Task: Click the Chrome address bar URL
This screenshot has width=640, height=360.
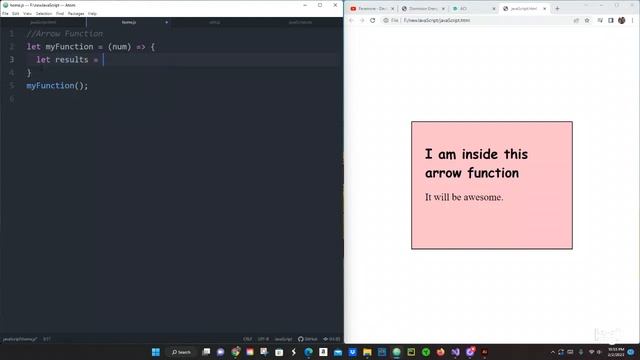Action: pos(437,20)
